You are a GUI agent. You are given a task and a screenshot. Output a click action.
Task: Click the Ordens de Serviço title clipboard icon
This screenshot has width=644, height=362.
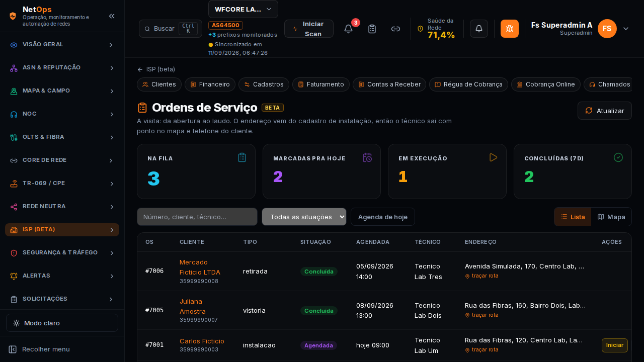tap(142, 108)
